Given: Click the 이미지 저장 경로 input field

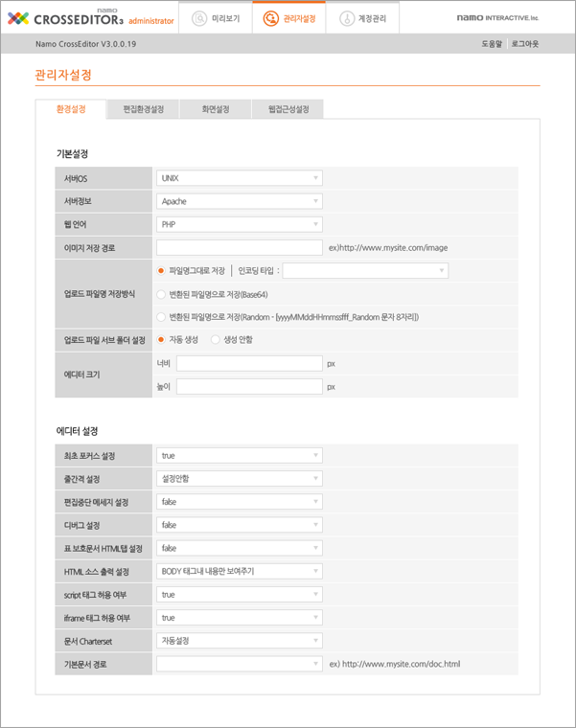Looking at the screenshot, I should [x=240, y=247].
